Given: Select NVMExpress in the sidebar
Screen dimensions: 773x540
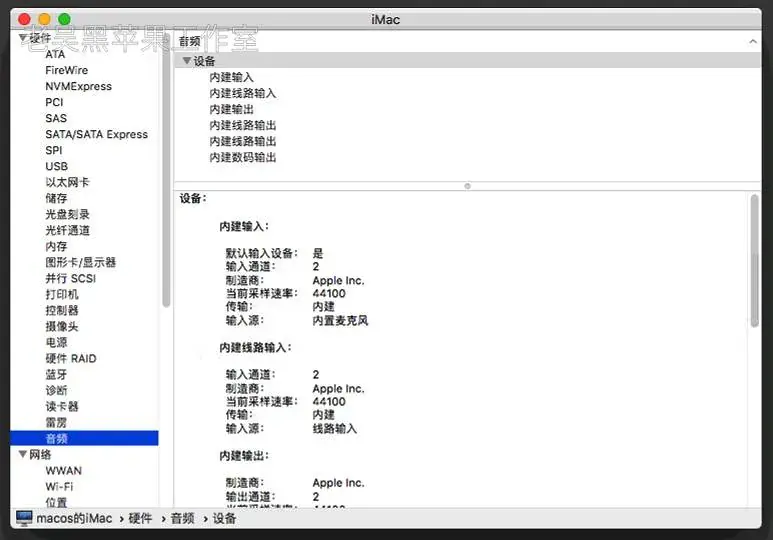Looking at the screenshot, I should [78, 86].
